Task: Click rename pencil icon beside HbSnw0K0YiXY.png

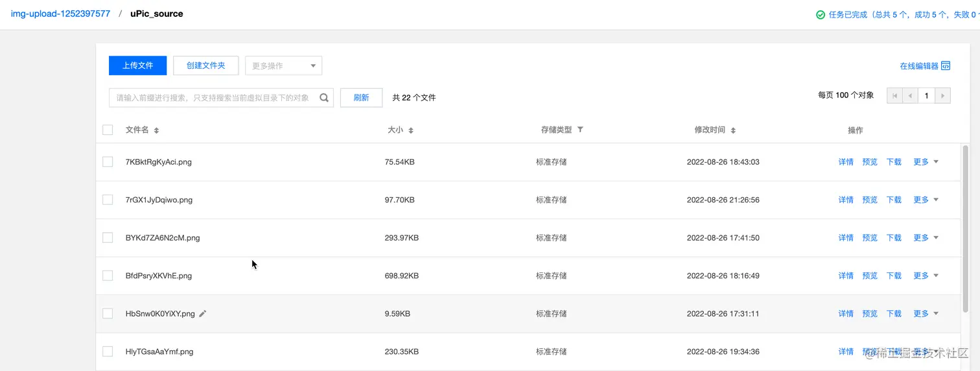Action: (203, 313)
